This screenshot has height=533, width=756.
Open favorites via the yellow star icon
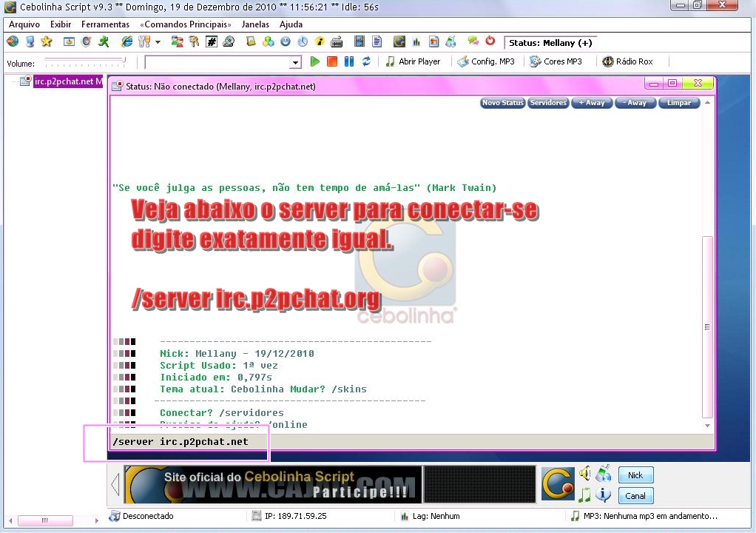click(47, 42)
